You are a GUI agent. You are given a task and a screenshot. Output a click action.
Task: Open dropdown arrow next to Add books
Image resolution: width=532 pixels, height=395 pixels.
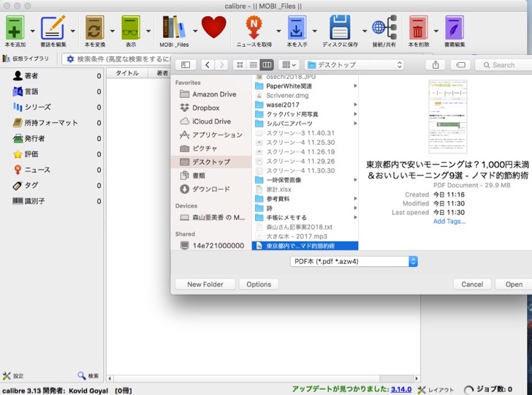33,31
